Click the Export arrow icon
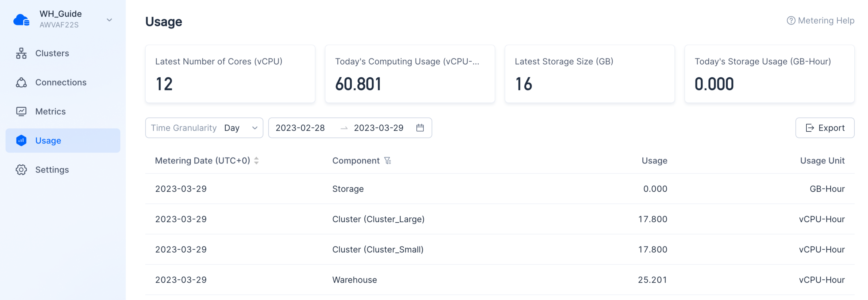868x300 pixels. [x=810, y=128]
